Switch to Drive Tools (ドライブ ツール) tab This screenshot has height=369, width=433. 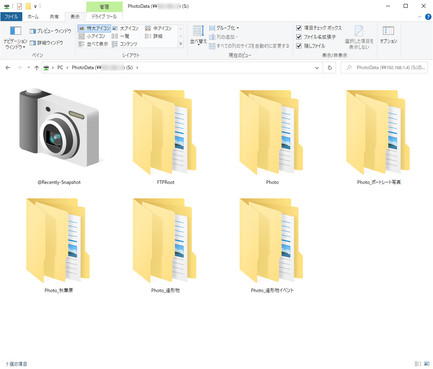(x=104, y=17)
